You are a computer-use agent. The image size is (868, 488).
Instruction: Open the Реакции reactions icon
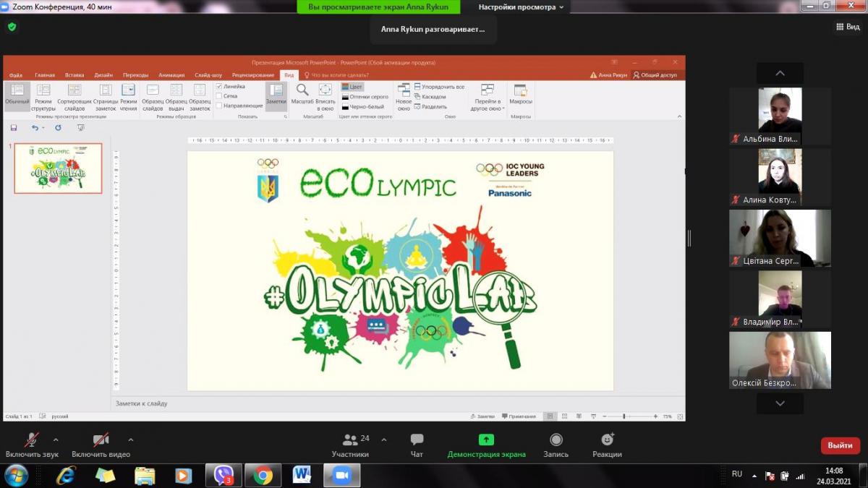[607, 440]
